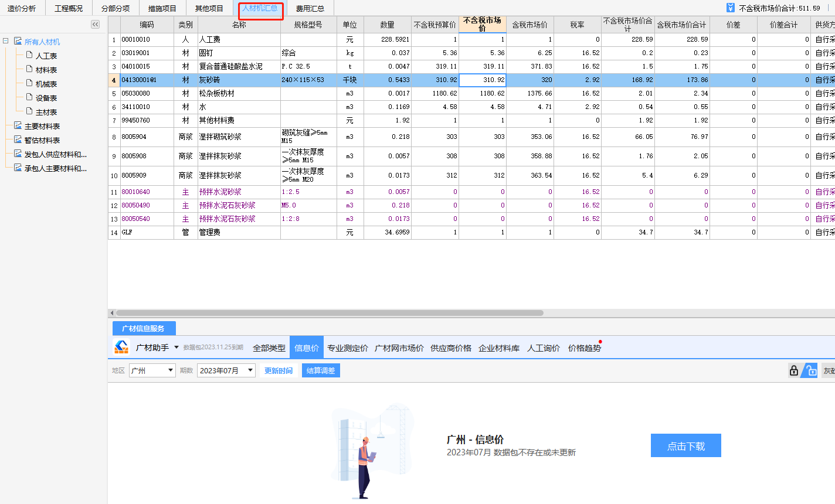The image size is (835, 504).
Task: Click the 其他材料费 name cell
Action: pos(239,120)
